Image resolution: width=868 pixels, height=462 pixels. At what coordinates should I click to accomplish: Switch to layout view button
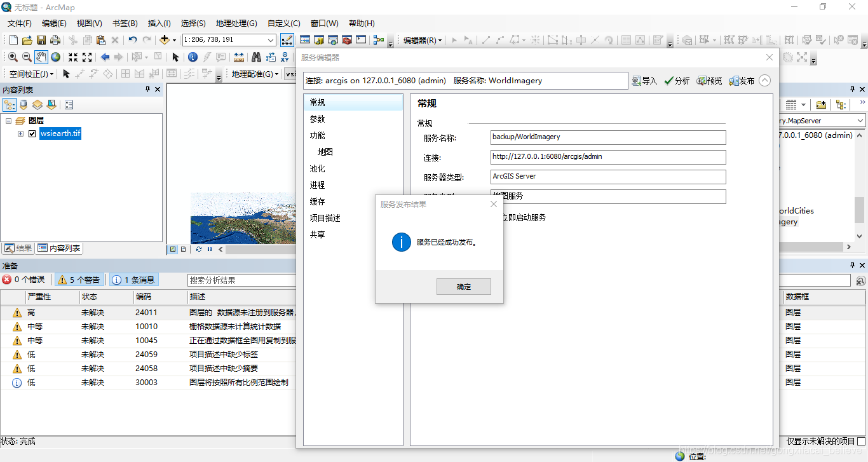pos(183,249)
